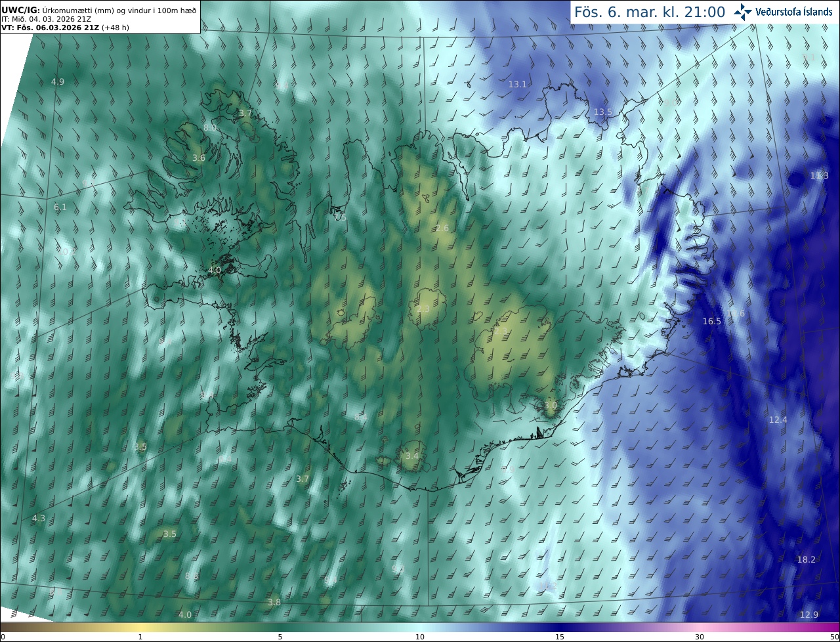Click the 'Veðurstofa Íslands' name text
This screenshot has height=642, width=840.
click(794, 12)
